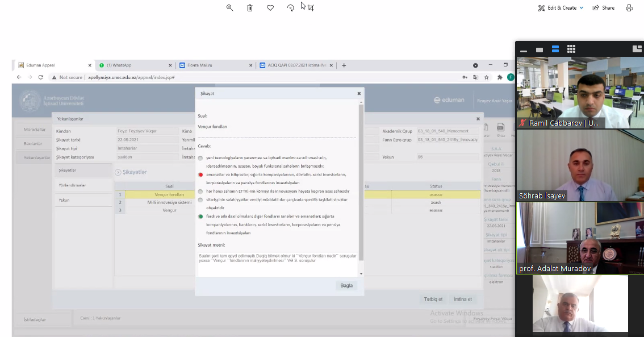The height and width of the screenshot is (337, 644).
Task: Select the answer option starting 'sifarişçinin səlahiyyətlər'
Action: click(x=200, y=199)
